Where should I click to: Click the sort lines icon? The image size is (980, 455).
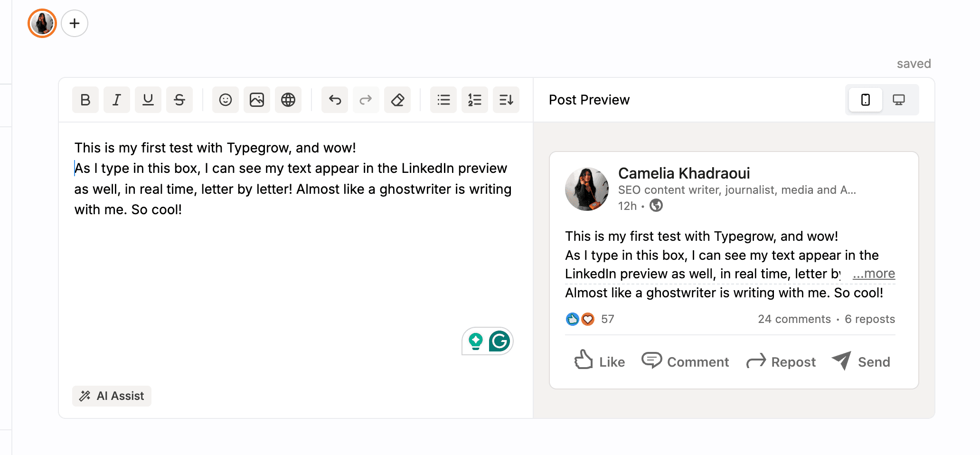click(x=506, y=100)
